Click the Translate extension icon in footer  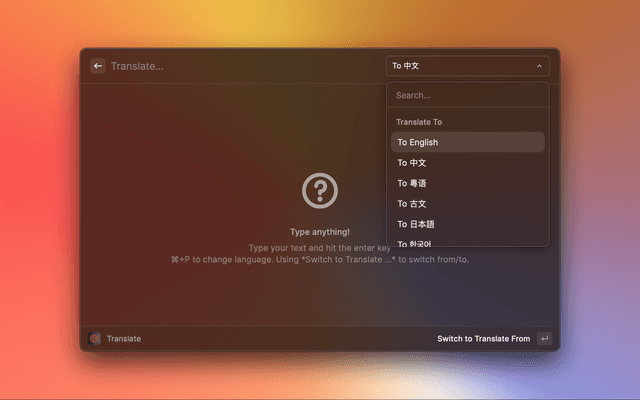[94, 339]
